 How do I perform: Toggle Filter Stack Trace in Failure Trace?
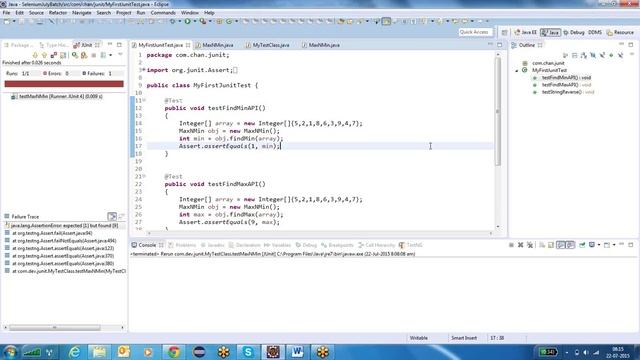[111, 217]
